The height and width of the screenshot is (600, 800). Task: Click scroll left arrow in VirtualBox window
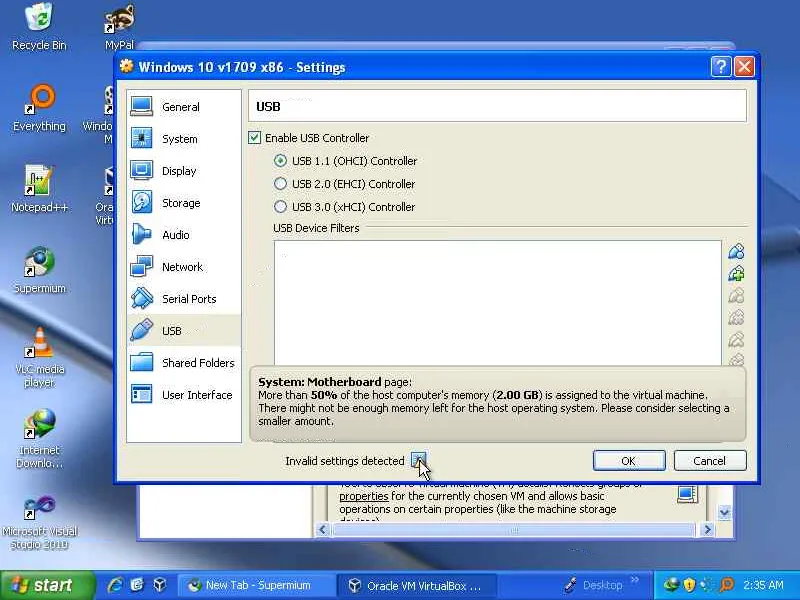coord(322,530)
